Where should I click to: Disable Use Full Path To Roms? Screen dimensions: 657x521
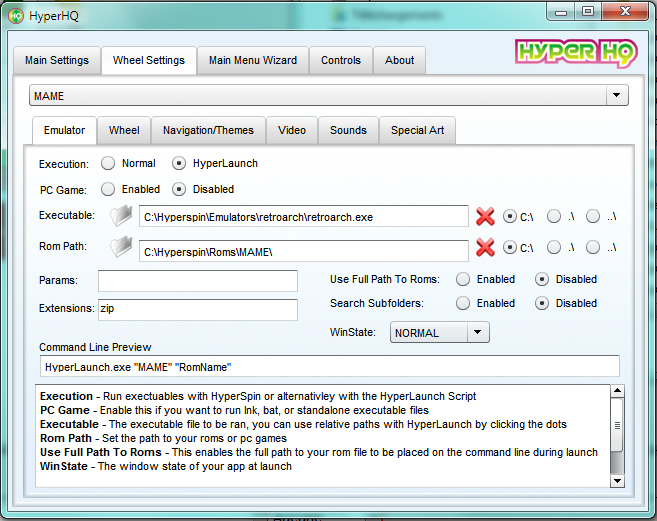click(542, 279)
